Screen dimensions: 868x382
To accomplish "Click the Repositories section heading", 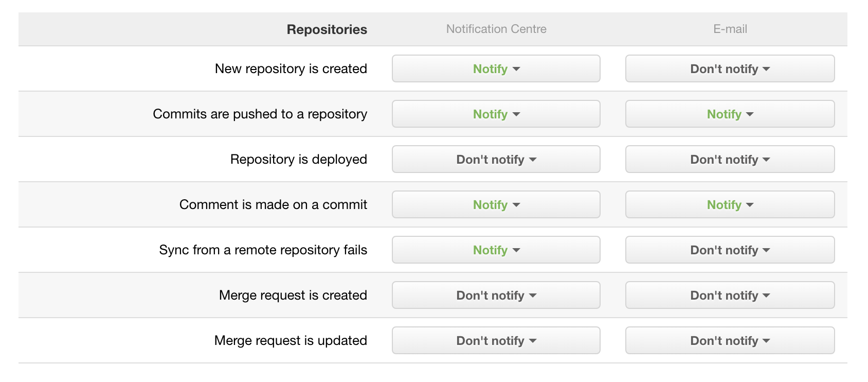I will (327, 29).
